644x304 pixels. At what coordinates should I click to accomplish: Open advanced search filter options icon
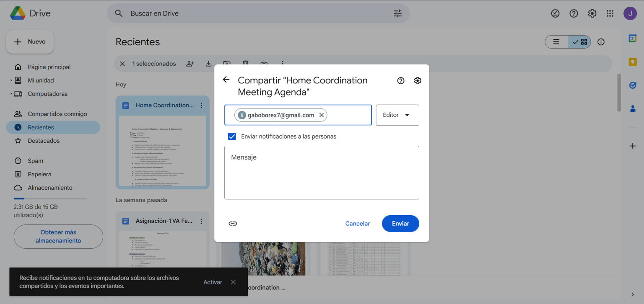(397, 13)
